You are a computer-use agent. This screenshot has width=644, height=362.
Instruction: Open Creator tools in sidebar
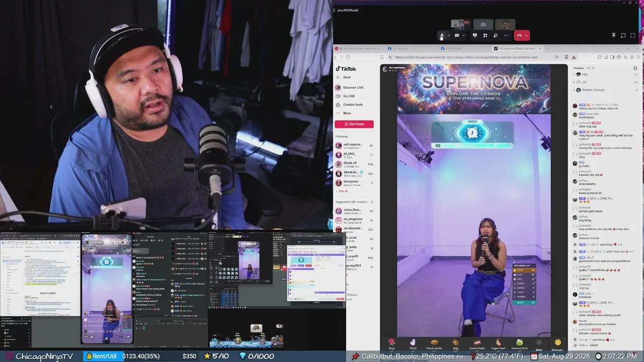(x=349, y=105)
